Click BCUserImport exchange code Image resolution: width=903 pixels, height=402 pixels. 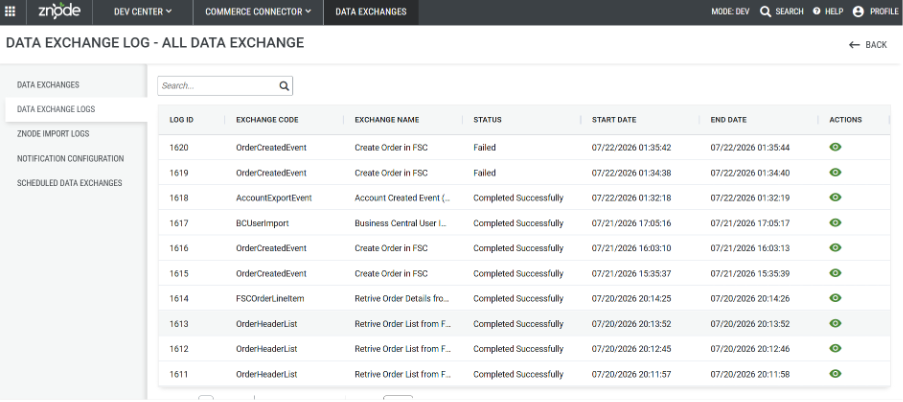(262, 223)
